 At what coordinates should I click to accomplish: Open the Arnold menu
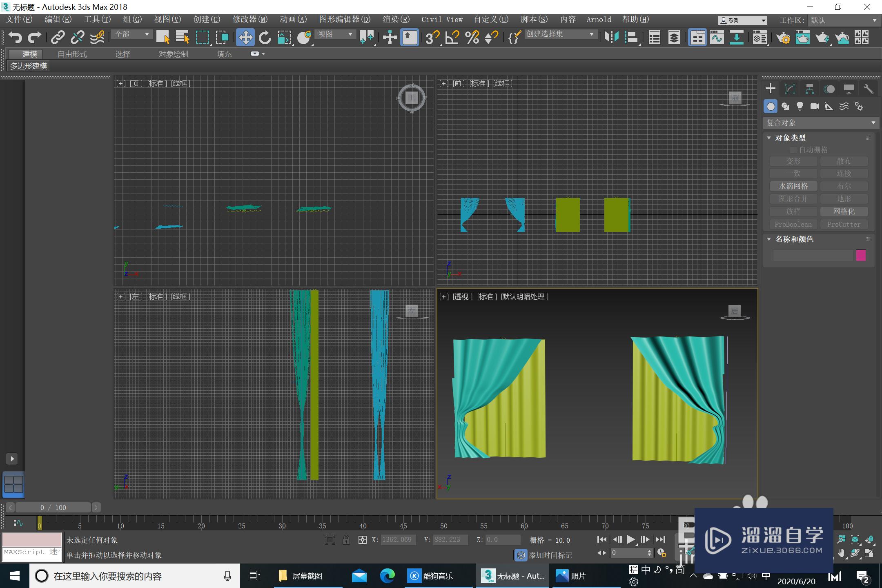pyautogui.click(x=599, y=20)
